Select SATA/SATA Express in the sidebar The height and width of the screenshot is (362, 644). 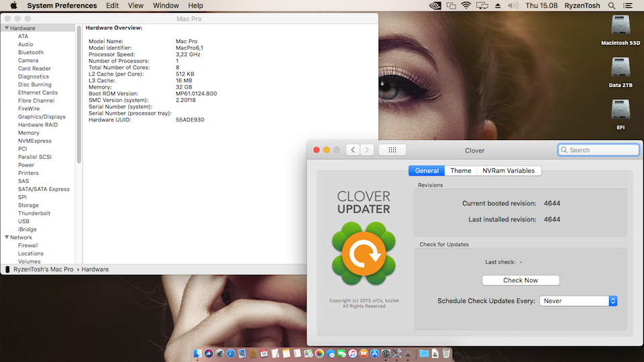[x=44, y=189]
